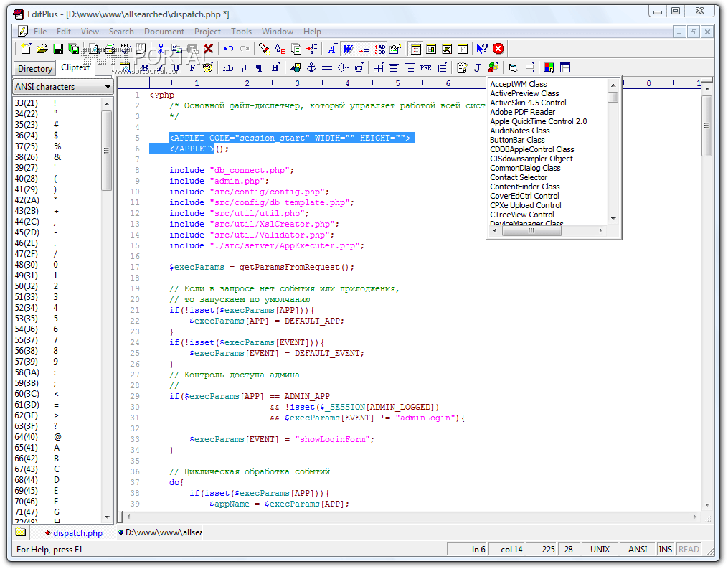Image resolution: width=728 pixels, height=569 pixels.
Task: Open the Tools menu
Action: (x=241, y=32)
